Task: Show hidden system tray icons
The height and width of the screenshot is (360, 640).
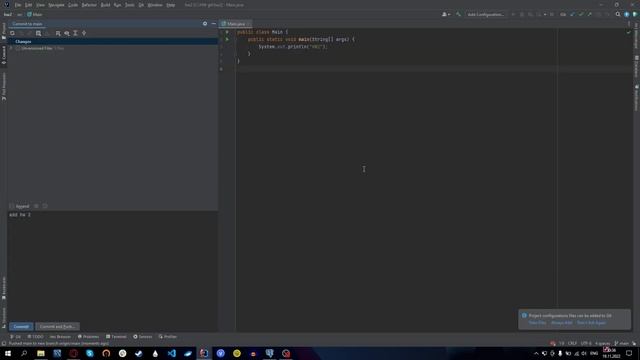Action: [x=536, y=353]
